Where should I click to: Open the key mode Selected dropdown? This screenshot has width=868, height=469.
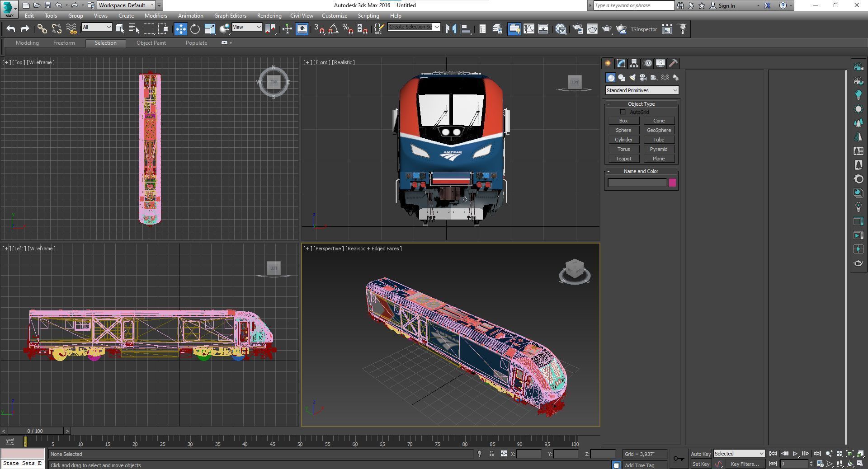pyautogui.click(x=739, y=454)
